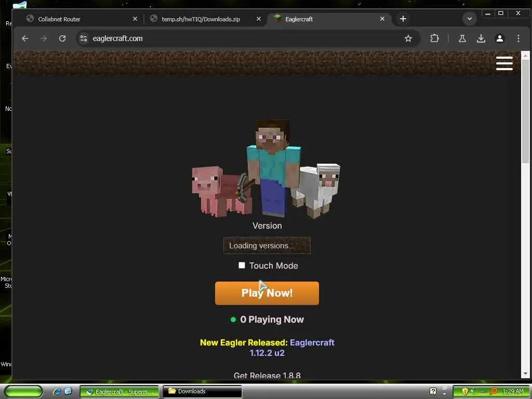The width and height of the screenshot is (532, 399).
Task: Open the browser three-dot menu
Action: 518,38
